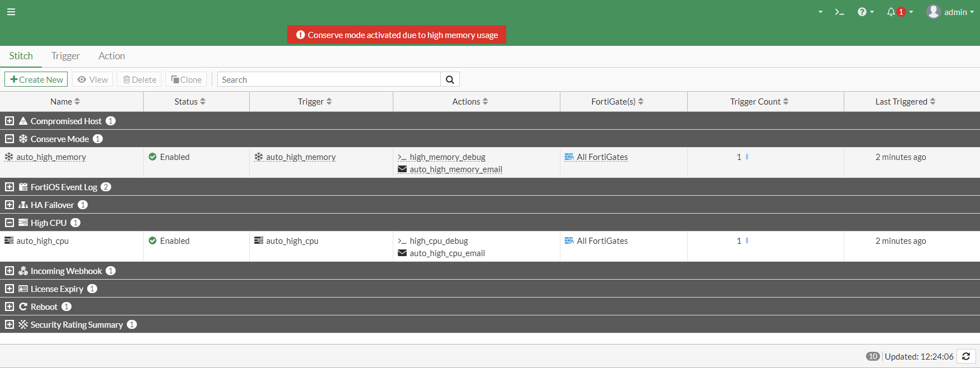Expand the FortiOS Event Log group
The image size is (980, 368).
[x=9, y=187]
